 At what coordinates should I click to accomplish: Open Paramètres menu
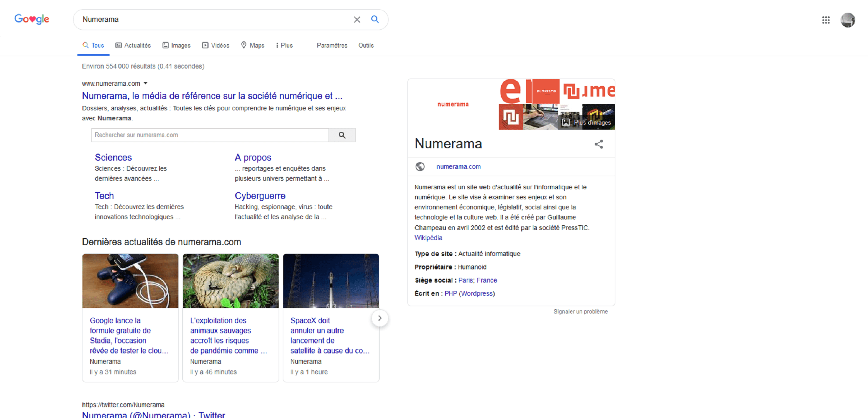point(332,45)
